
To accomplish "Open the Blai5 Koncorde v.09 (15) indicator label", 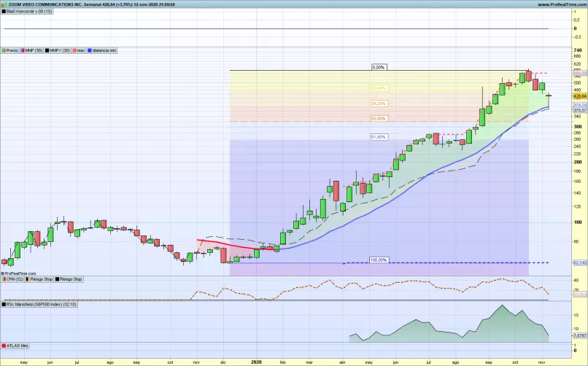I will (x=27, y=11).
